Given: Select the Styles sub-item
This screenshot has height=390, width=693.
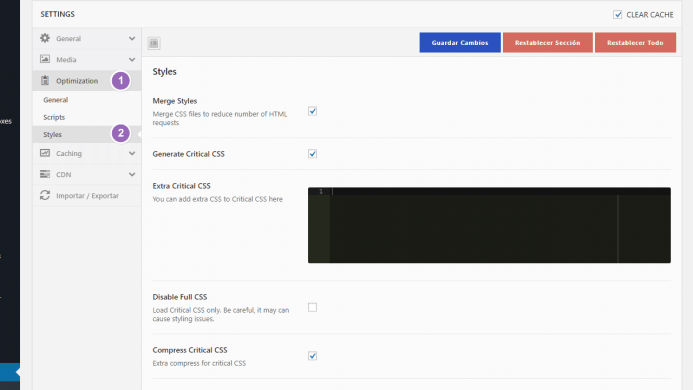Looking at the screenshot, I should [87, 134].
